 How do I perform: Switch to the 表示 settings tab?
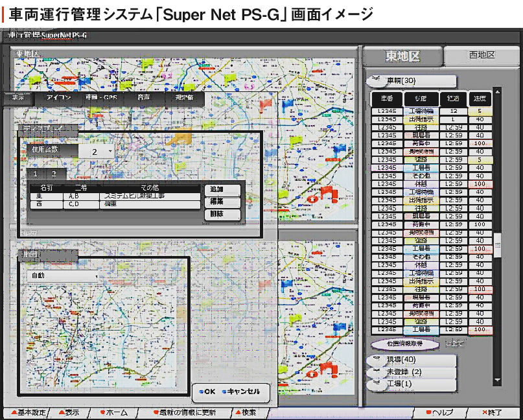[18, 98]
